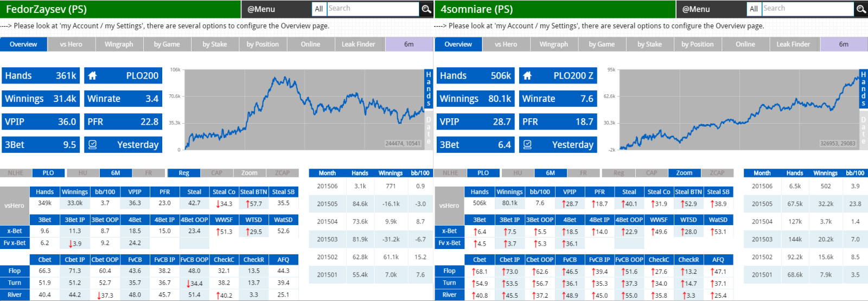Toggle 6M filter in FedorZaysev panel

[116, 173]
